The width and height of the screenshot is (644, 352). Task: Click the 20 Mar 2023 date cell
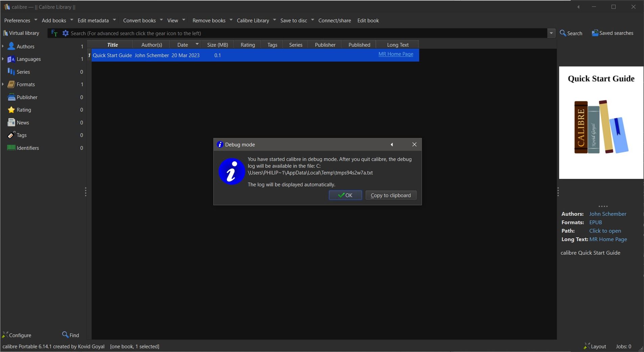coord(185,55)
